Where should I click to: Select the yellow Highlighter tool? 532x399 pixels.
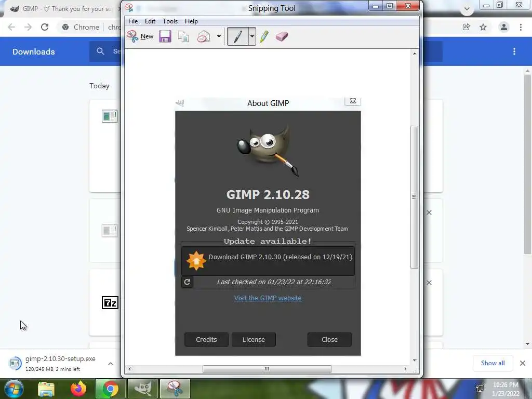tap(264, 36)
